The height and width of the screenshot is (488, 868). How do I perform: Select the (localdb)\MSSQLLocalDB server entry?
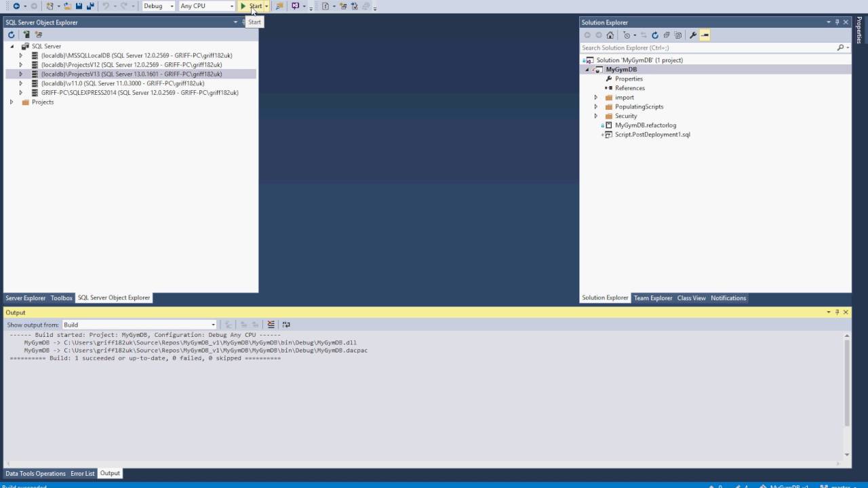click(136, 56)
